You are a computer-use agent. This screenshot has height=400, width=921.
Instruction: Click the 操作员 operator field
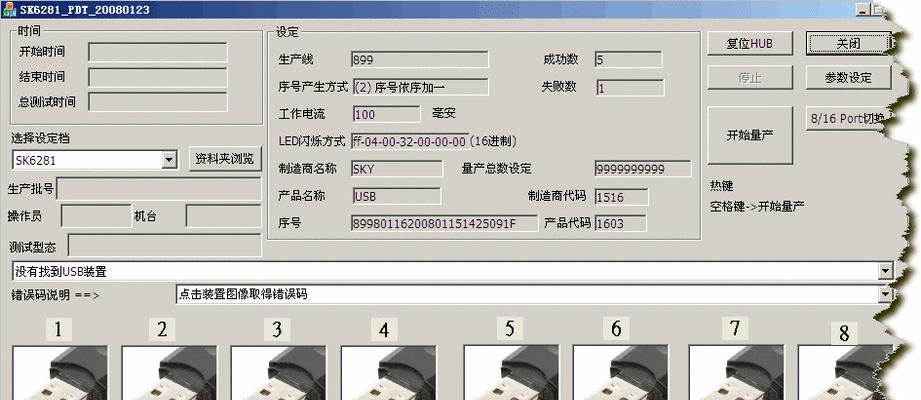[x=96, y=216]
